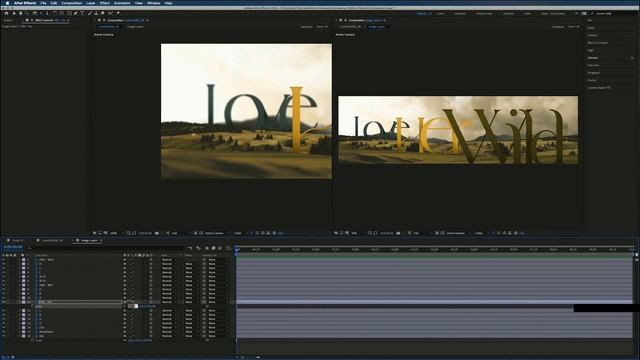The height and width of the screenshot is (360, 640).
Task: Select the Pen tool
Action: 76,13
